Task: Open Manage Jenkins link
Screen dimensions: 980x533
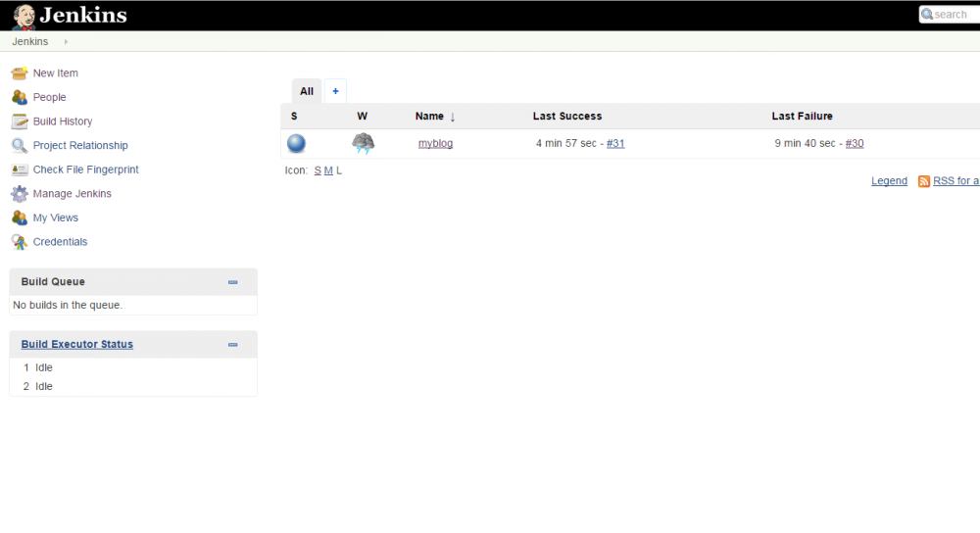Action: point(72,194)
